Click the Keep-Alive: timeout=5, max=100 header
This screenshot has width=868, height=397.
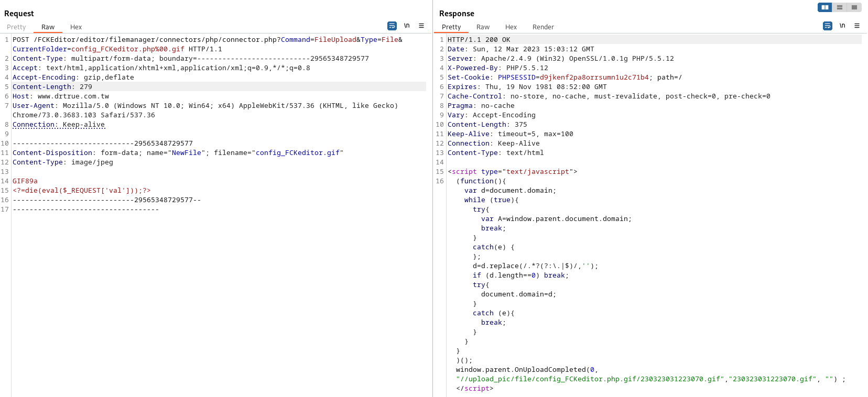(x=511, y=134)
